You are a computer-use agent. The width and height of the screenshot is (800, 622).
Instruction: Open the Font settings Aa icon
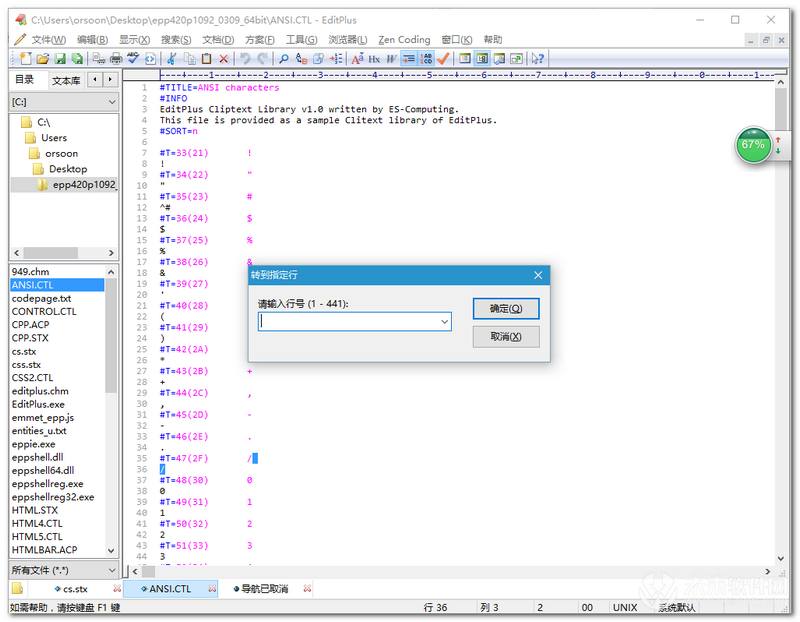(x=357, y=59)
